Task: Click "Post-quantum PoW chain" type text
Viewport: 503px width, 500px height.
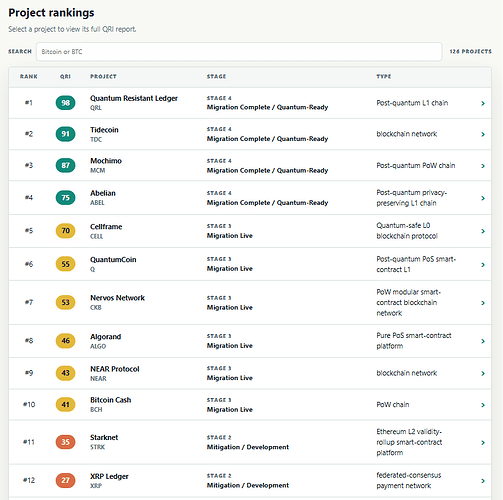Action: (416, 166)
